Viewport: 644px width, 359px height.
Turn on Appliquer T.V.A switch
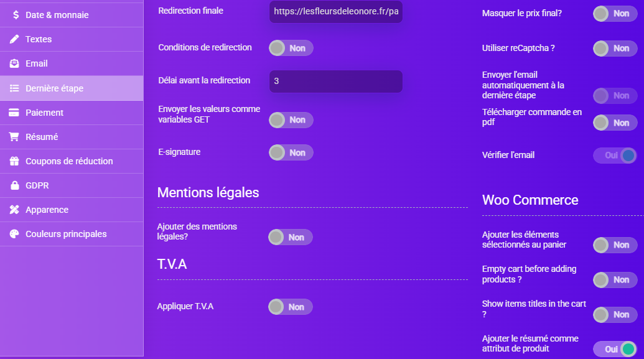click(x=291, y=307)
